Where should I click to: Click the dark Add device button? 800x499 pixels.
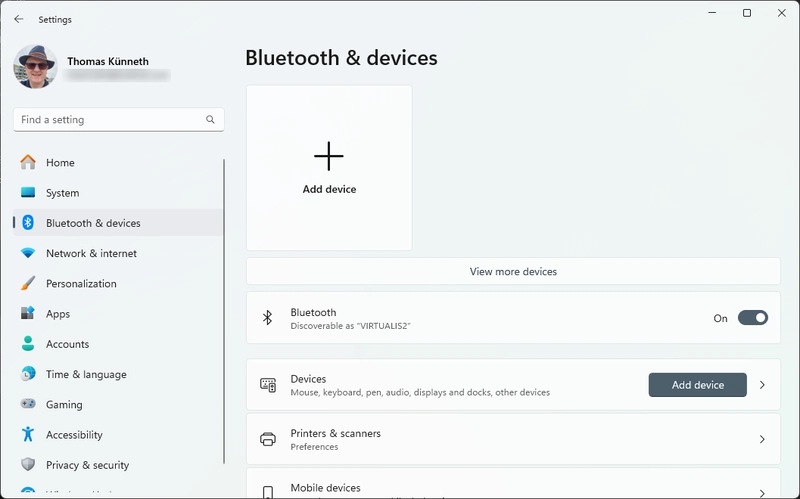coord(697,385)
